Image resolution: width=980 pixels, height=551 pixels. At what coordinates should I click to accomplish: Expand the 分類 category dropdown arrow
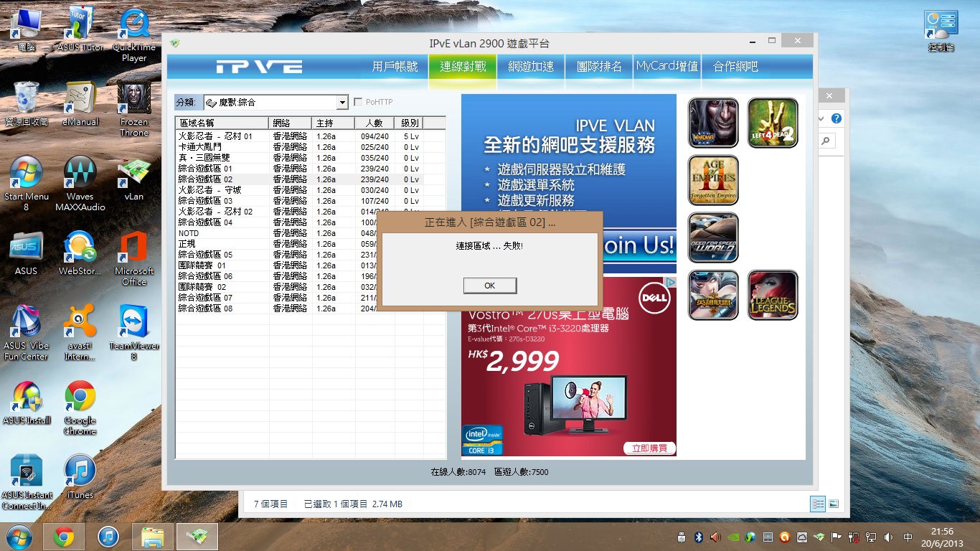coord(342,103)
